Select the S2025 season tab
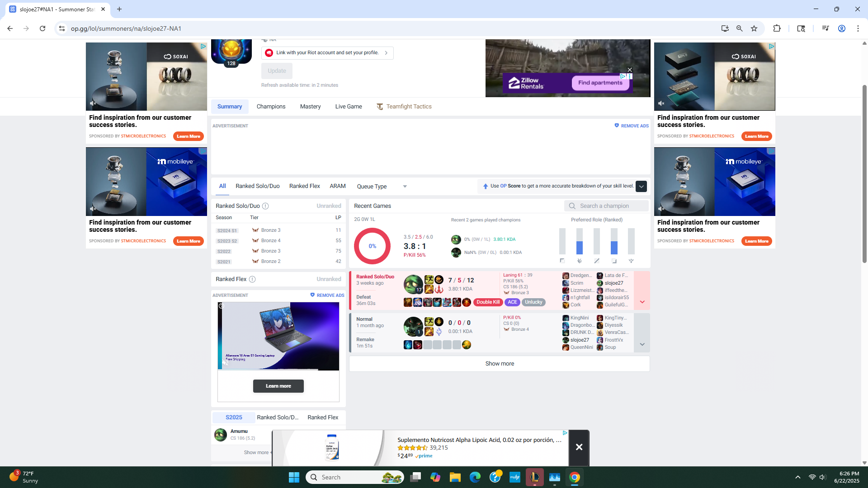 point(234,418)
